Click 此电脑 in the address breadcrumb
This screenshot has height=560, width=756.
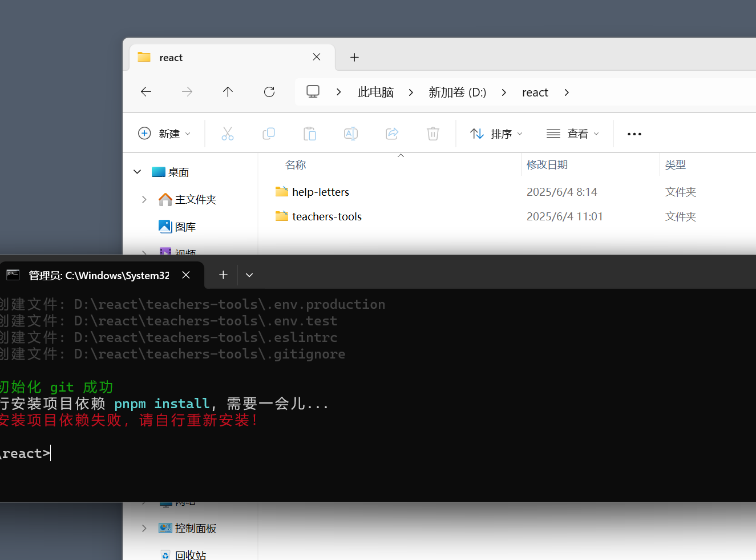(376, 92)
